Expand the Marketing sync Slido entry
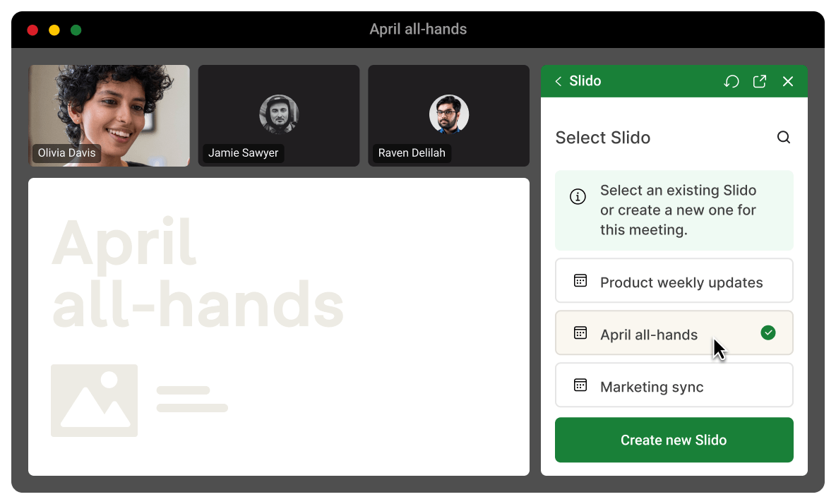The height and width of the screenshot is (504, 836). click(674, 385)
